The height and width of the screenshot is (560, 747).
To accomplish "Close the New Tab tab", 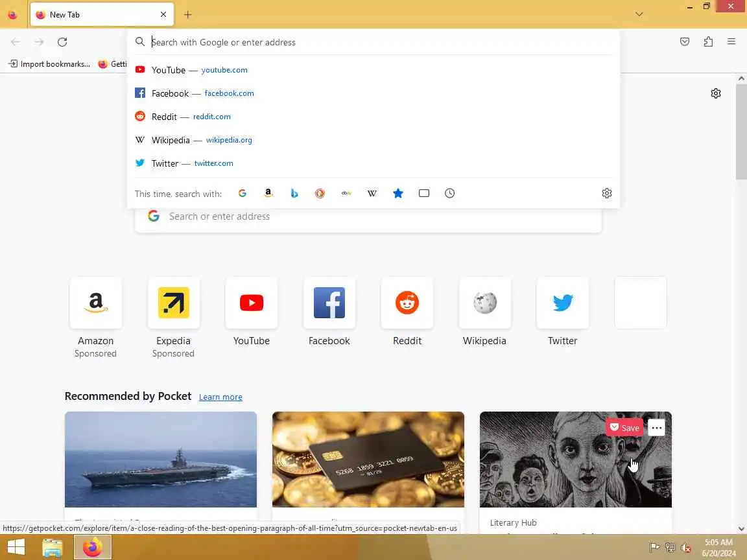I will pos(163,15).
